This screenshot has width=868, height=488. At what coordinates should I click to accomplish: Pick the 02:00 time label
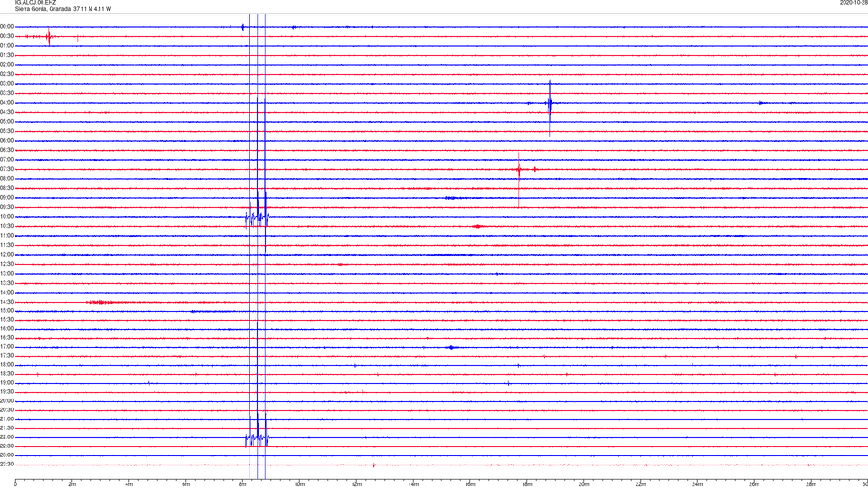[x=7, y=65]
